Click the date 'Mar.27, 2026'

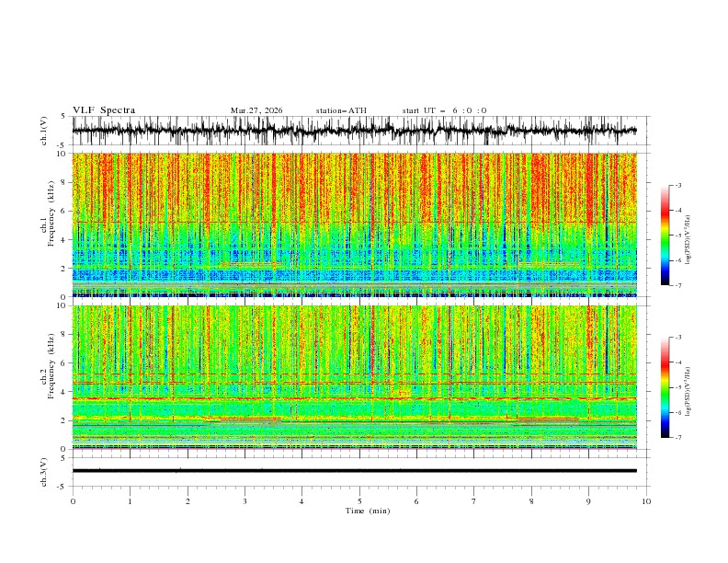pos(256,110)
